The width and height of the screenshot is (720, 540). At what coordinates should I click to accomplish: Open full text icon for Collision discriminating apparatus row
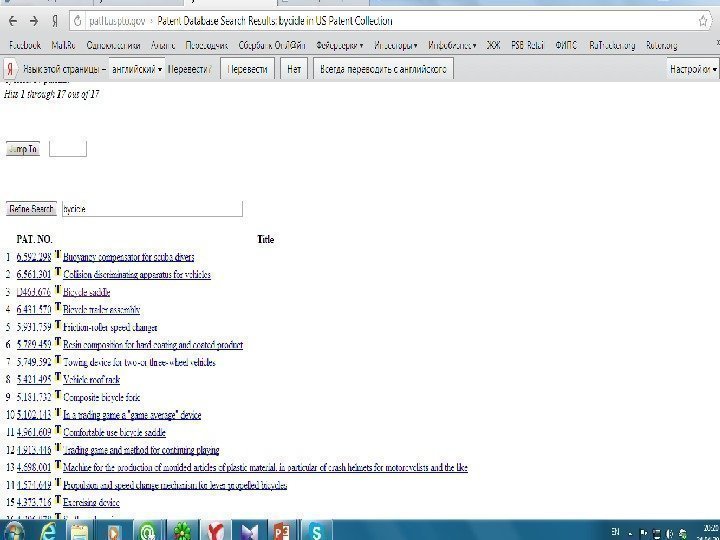point(57,271)
